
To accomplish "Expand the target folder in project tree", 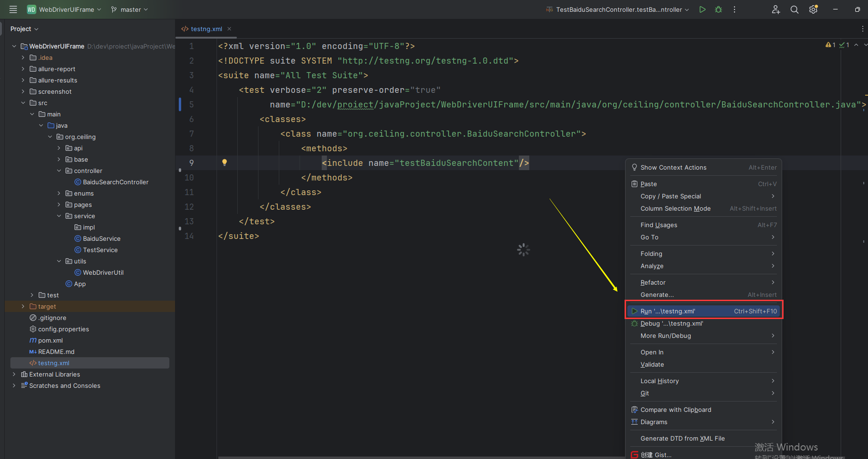I will [x=23, y=306].
